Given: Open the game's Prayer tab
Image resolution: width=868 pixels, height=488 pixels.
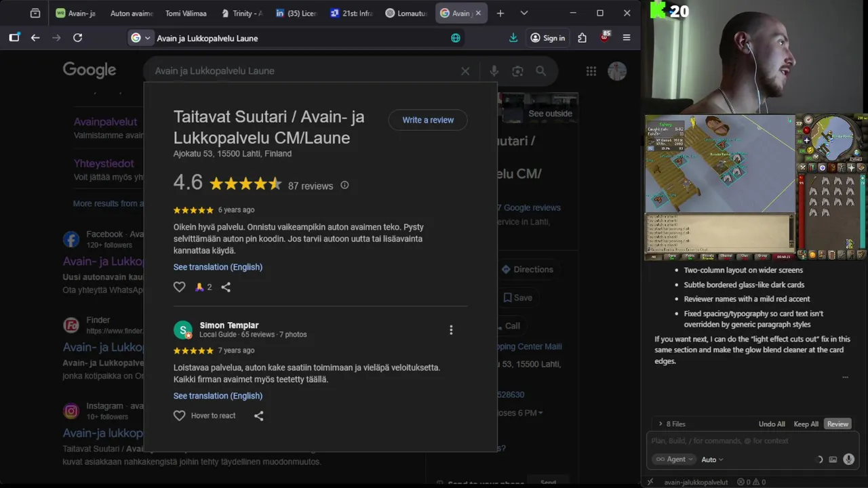Looking at the screenshot, I should [x=852, y=167].
